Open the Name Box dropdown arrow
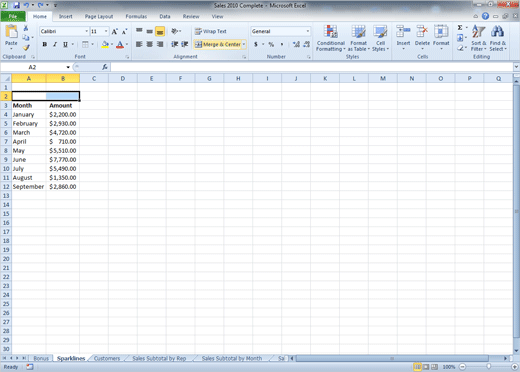This screenshot has height=372, width=520. (x=68, y=67)
